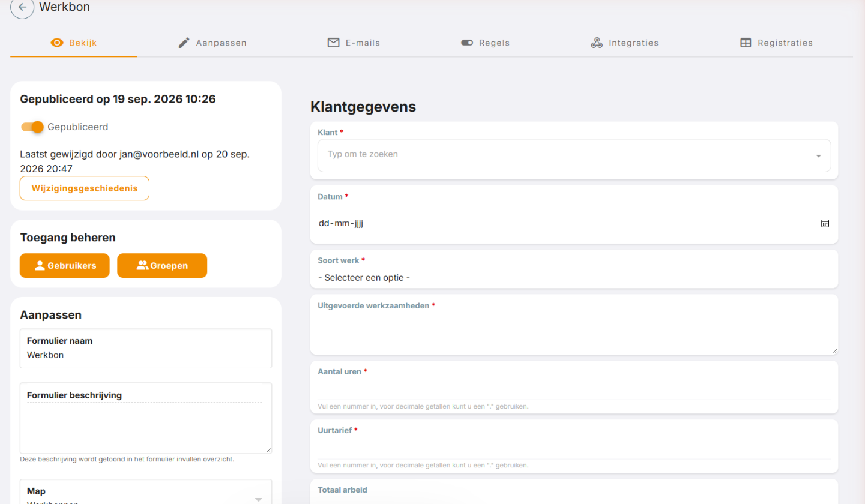Click the Integraties webhook icon
The image size is (865, 504).
click(x=597, y=43)
